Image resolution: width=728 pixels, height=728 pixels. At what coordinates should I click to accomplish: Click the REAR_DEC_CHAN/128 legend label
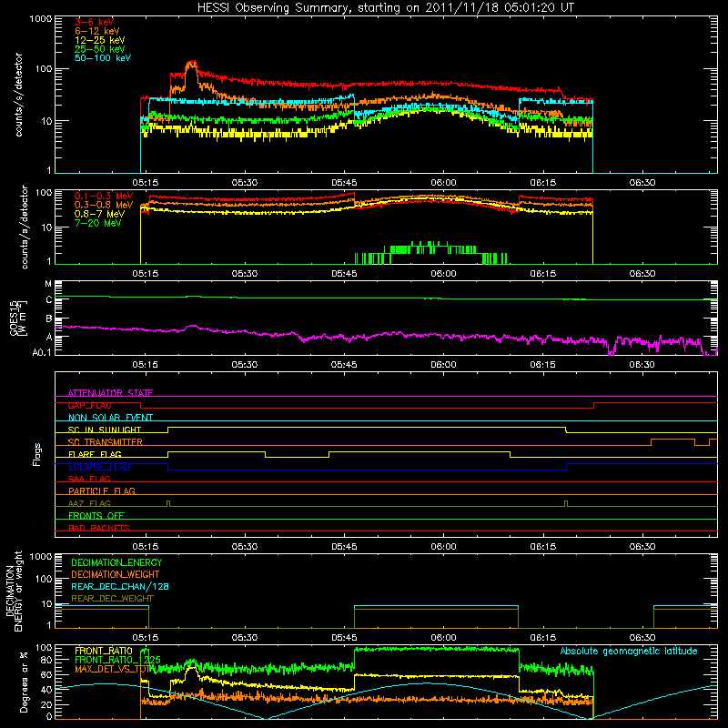[120, 586]
